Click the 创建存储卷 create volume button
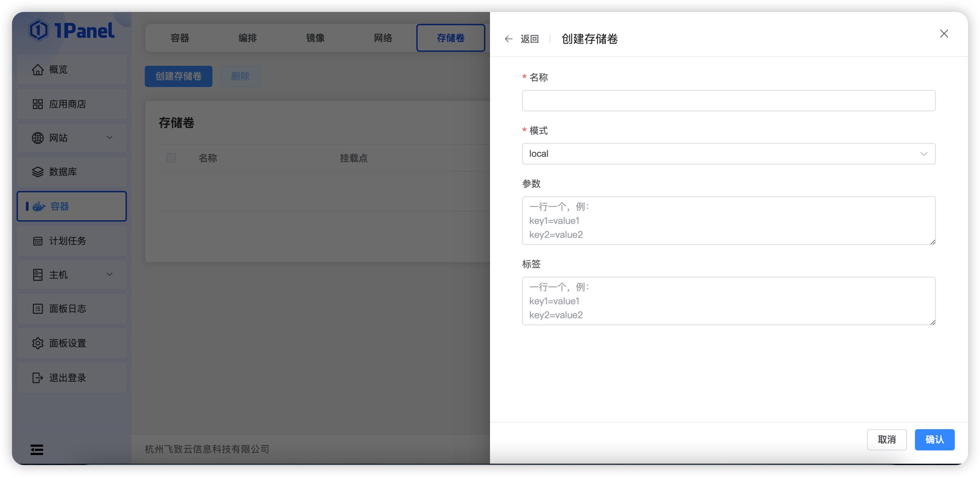Image resolution: width=980 pixels, height=477 pixels. pos(178,76)
